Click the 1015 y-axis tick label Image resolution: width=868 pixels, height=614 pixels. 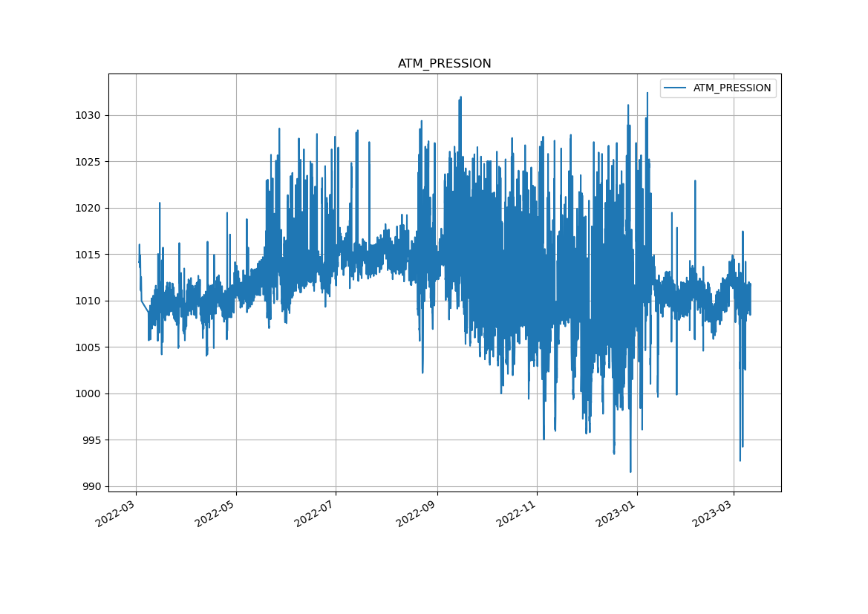coord(88,255)
